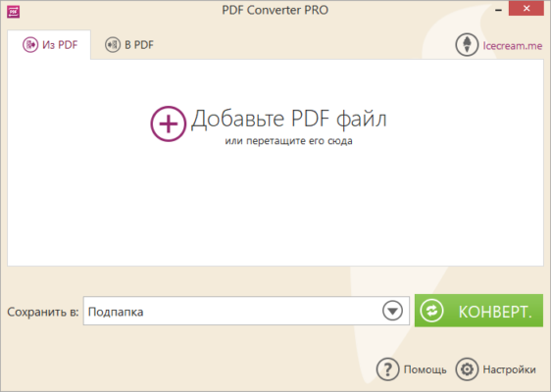Minimize the PDF Converter PRO window
Image resolution: width=551 pixels, height=392 pixels.
coord(498,10)
